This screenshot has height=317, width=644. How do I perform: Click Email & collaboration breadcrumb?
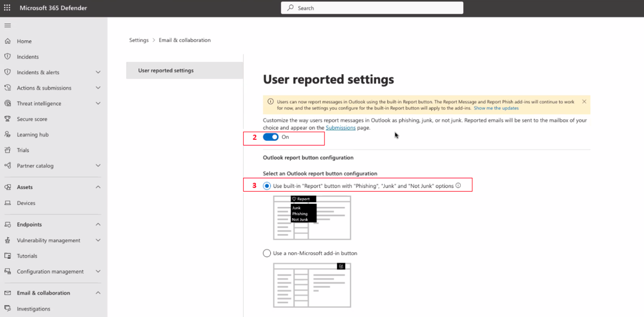185,40
